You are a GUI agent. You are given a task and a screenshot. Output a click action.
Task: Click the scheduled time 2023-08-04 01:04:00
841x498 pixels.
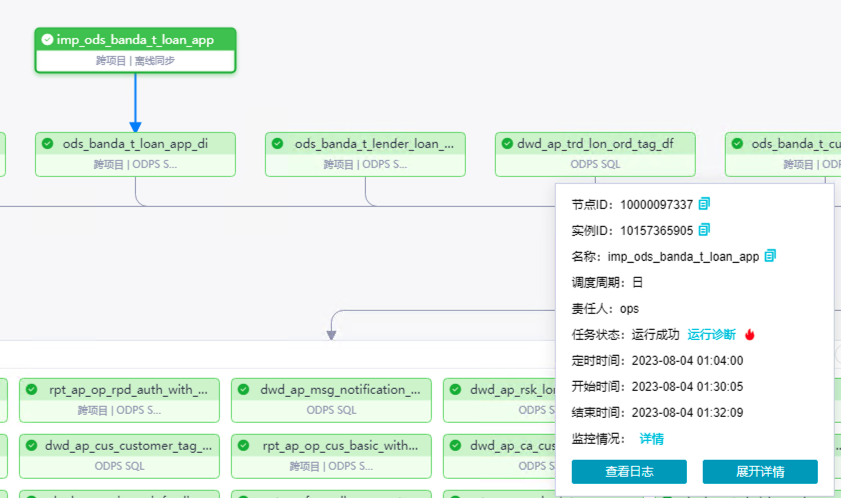(687, 361)
